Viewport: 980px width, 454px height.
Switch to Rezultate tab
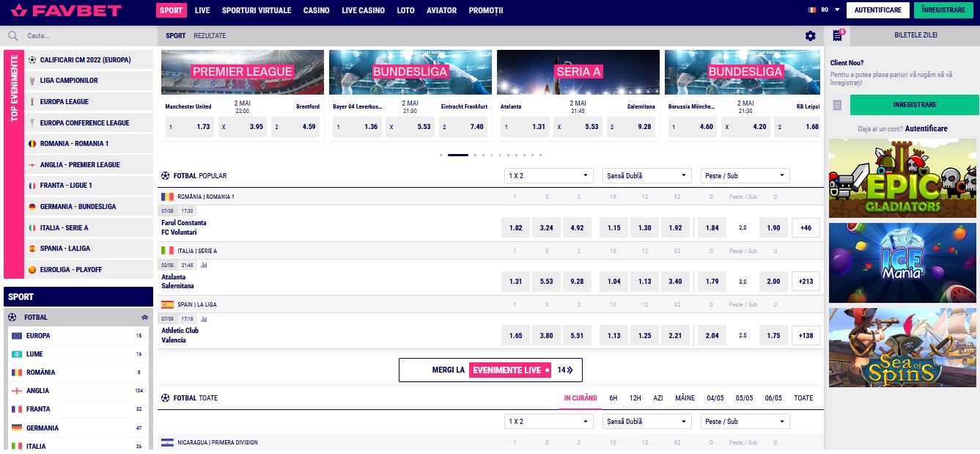[x=210, y=36]
